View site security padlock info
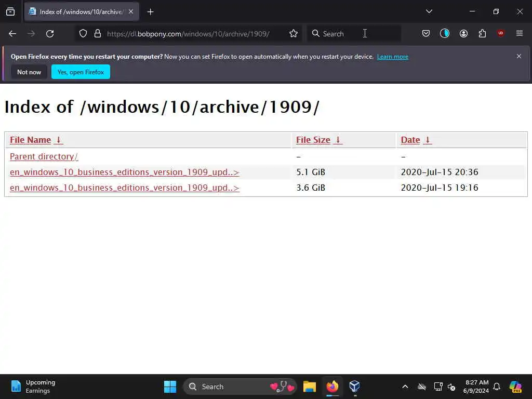The width and height of the screenshot is (532, 399). pyautogui.click(x=98, y=34)
